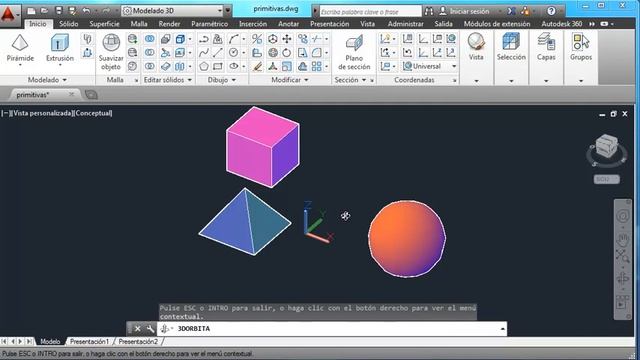This screenshot has width=640, height=360.
Task: Click the Help question mark icon
Action: tap(551, 11)
